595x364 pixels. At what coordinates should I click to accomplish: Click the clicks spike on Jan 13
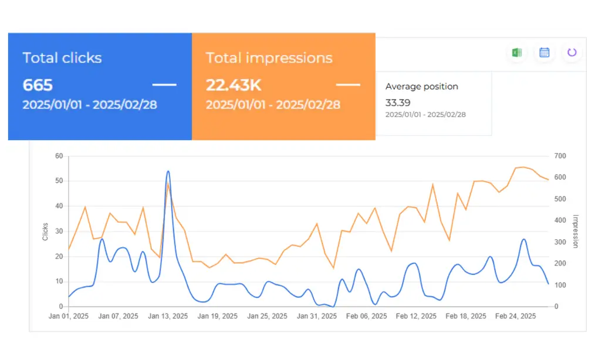coord(168,172)
